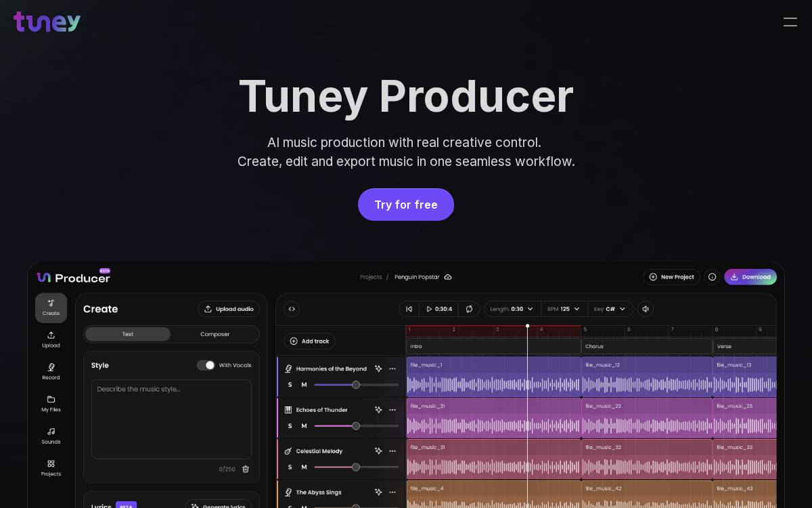Click the code brackets collapse icon
This screenshot has width=812, height=508.
coord(292,309)
